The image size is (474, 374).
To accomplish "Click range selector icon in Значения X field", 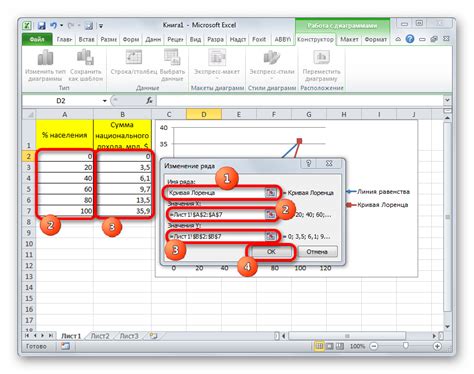I will click(x=270, y=215).
